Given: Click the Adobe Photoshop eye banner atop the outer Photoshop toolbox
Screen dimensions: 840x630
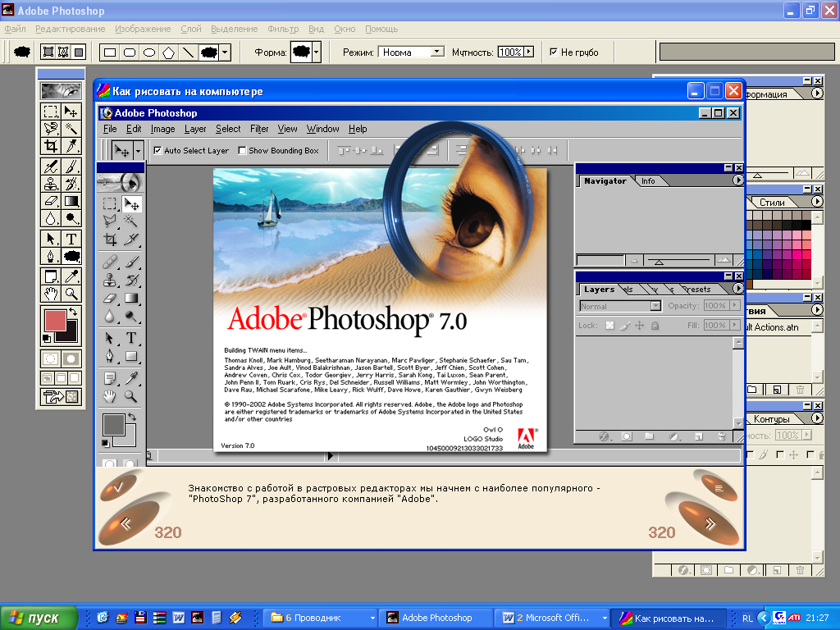Looking at the screenshot, I should (x=61, y=90).
